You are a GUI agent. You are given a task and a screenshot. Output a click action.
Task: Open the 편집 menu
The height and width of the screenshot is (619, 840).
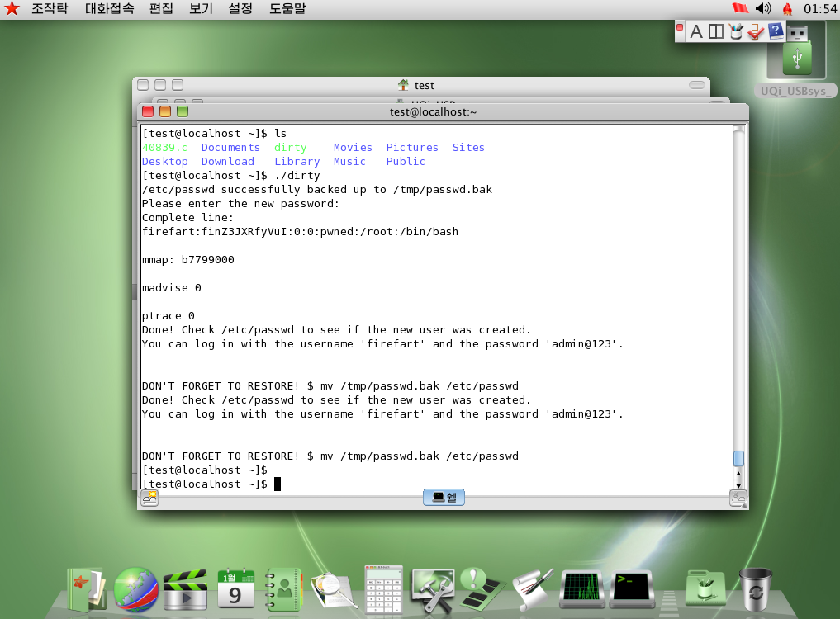point(161,9)
